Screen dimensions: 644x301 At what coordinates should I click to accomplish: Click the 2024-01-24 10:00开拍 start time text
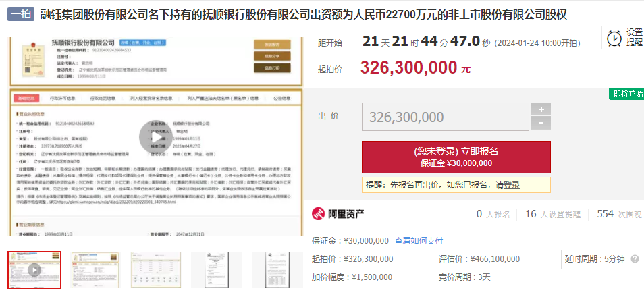[537, 43]
